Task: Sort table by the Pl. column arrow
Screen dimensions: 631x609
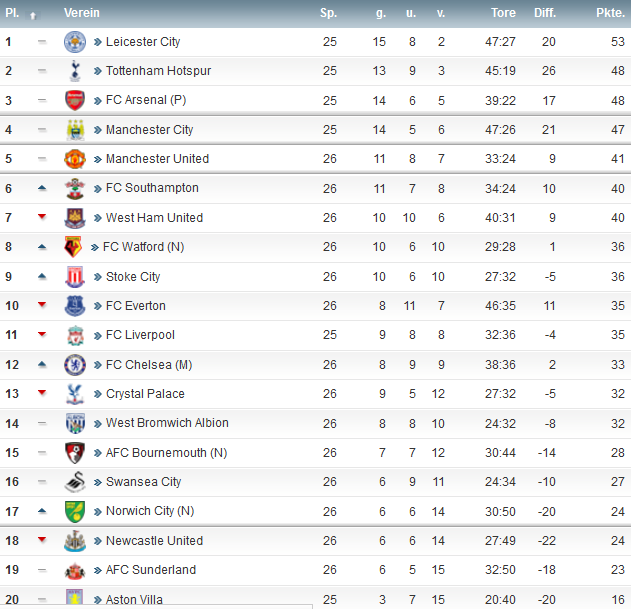Action: 33,14
